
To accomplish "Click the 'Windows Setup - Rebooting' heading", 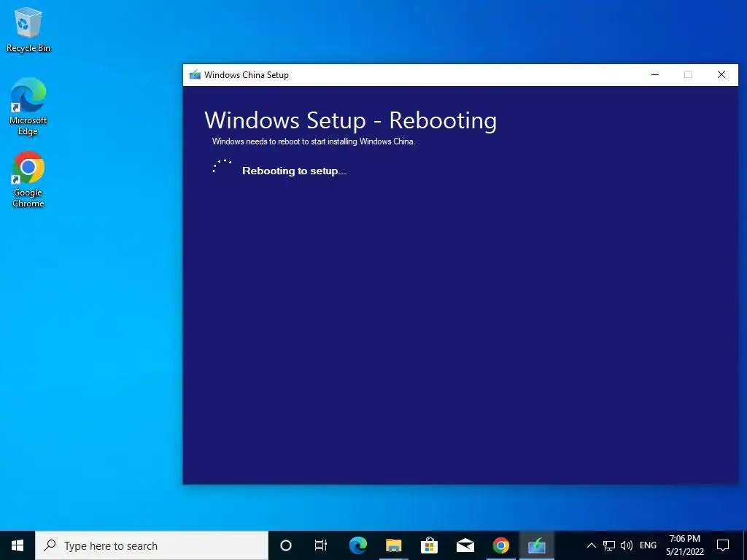I will tap(351, 120).
